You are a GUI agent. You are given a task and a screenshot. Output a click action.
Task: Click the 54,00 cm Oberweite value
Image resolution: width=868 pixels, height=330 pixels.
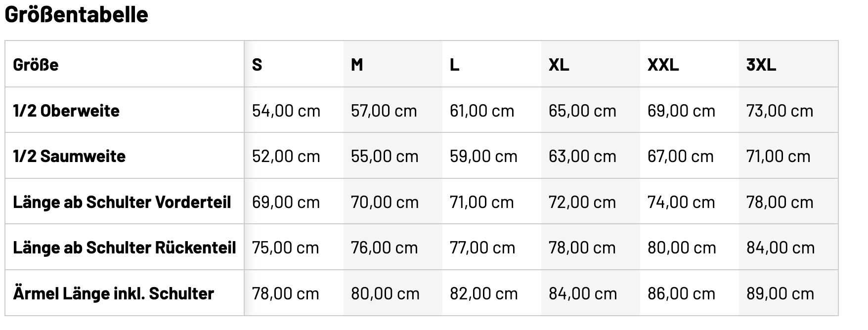tap(286, 111)
